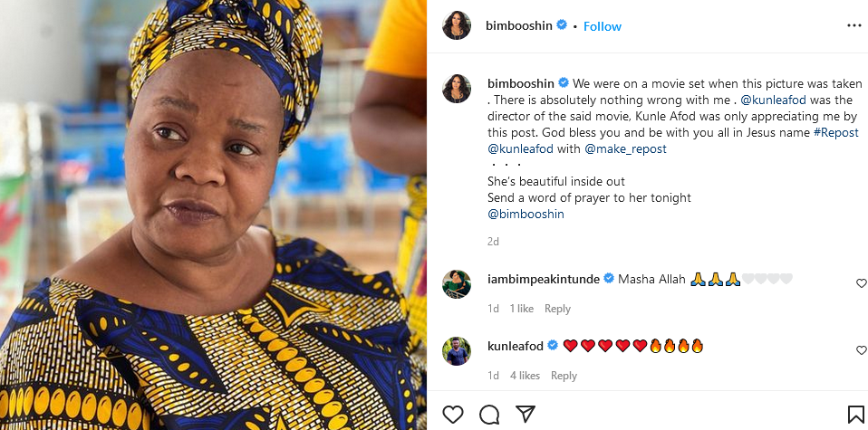Reply to iambimpeakintunde's comment
Viewport: 868px width, 430px height.
pos(557,309)
